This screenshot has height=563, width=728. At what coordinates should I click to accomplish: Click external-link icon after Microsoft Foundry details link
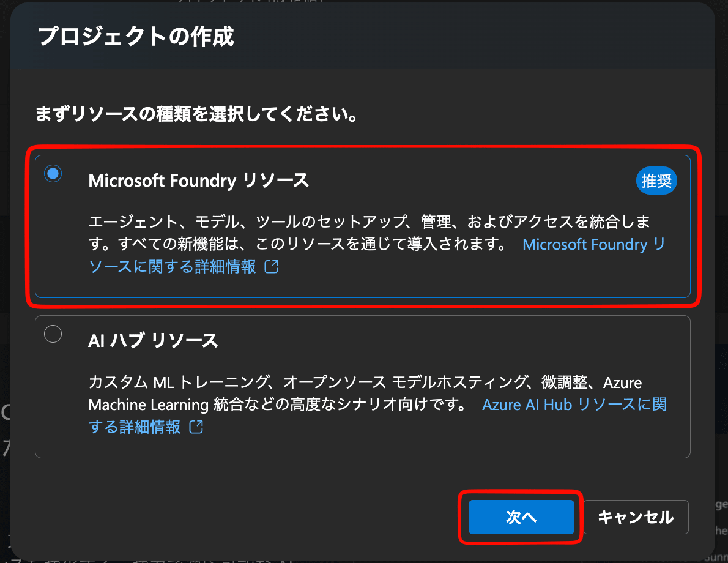point(272,267)
